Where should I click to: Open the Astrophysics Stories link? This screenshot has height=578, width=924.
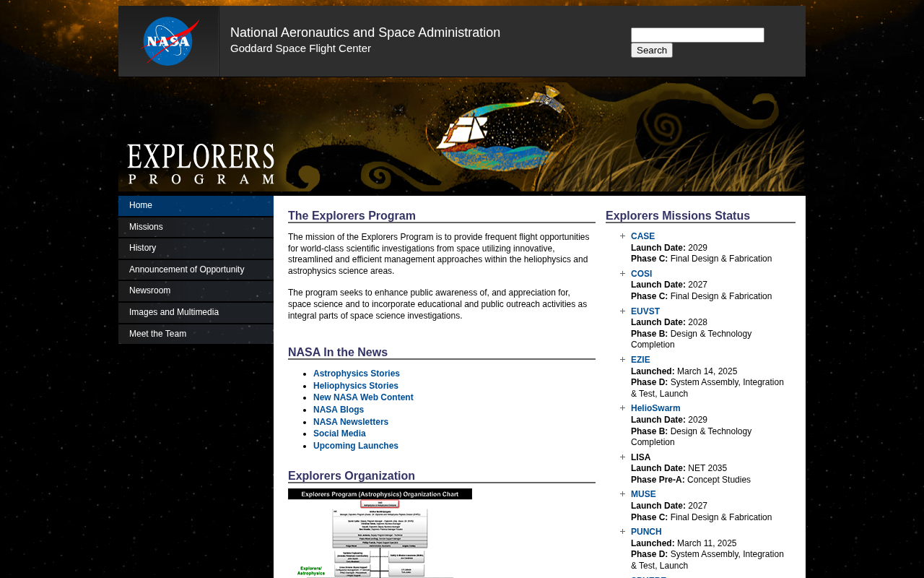pyautogui.click(x=357, y=374)
